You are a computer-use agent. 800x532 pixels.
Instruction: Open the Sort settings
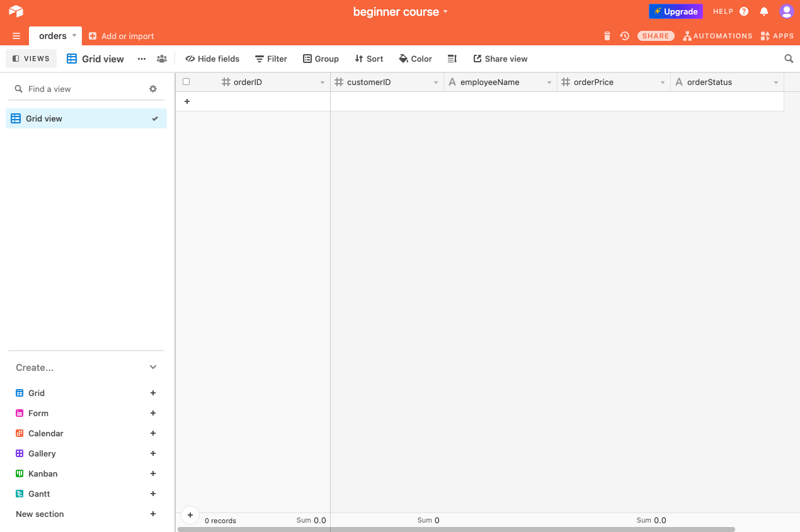click(x=369, y=59)
